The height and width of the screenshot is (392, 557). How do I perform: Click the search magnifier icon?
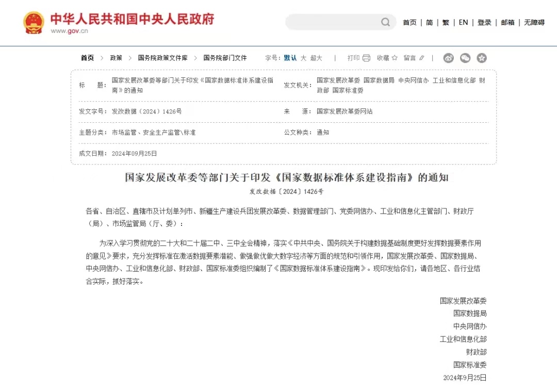pos(385,22)
